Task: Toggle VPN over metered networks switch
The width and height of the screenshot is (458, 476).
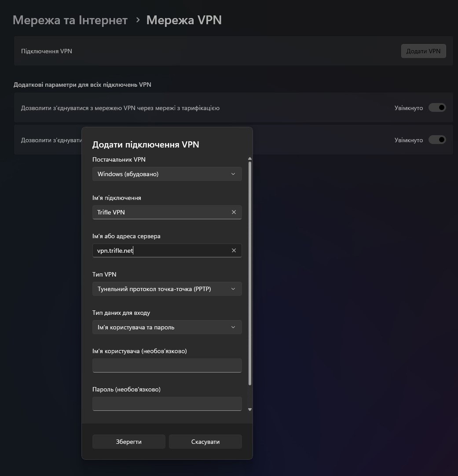Action: point(437,107)
